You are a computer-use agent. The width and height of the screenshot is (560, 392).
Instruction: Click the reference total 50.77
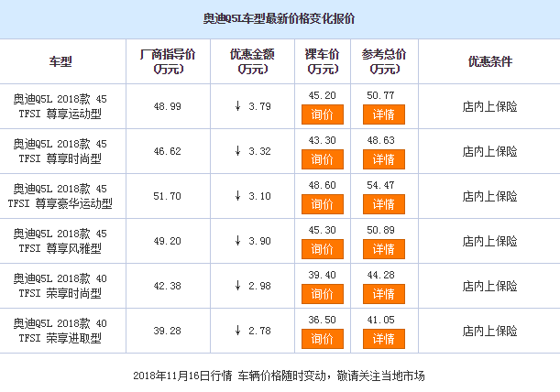click(x=380, y=95)
